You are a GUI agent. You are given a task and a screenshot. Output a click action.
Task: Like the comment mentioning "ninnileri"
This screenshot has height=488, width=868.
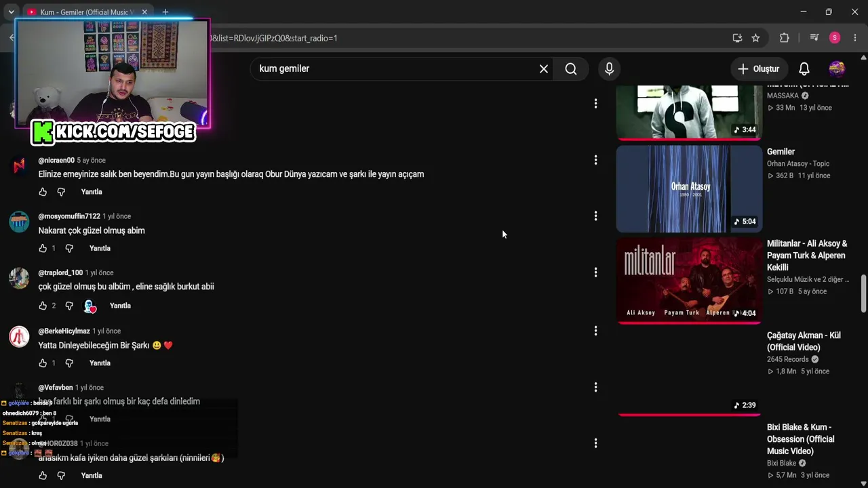tap(43, 476)
